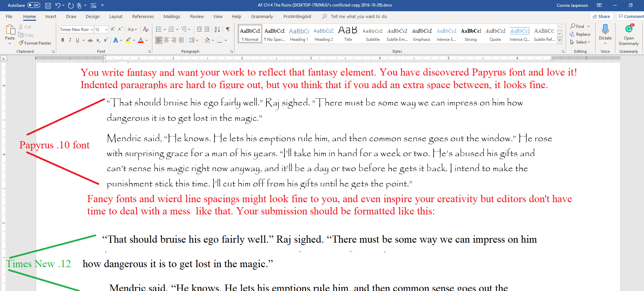
Task: Click the Increase Indent icon
Action: (x=207, y=29)
